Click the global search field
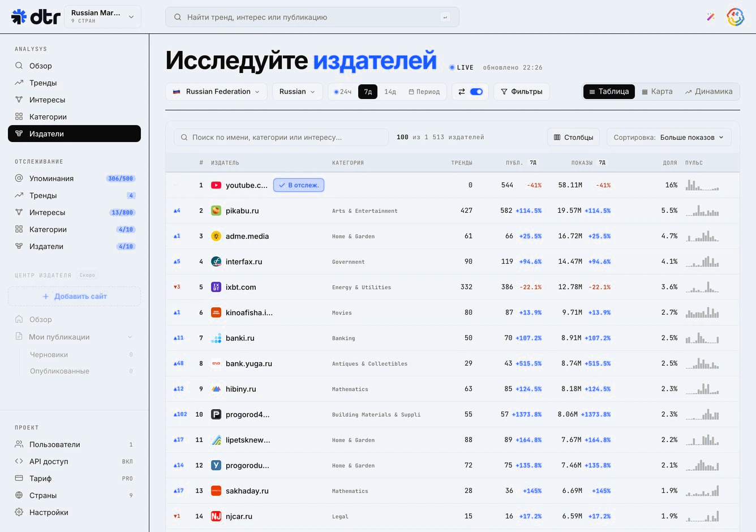 click(x=312, y=17)
